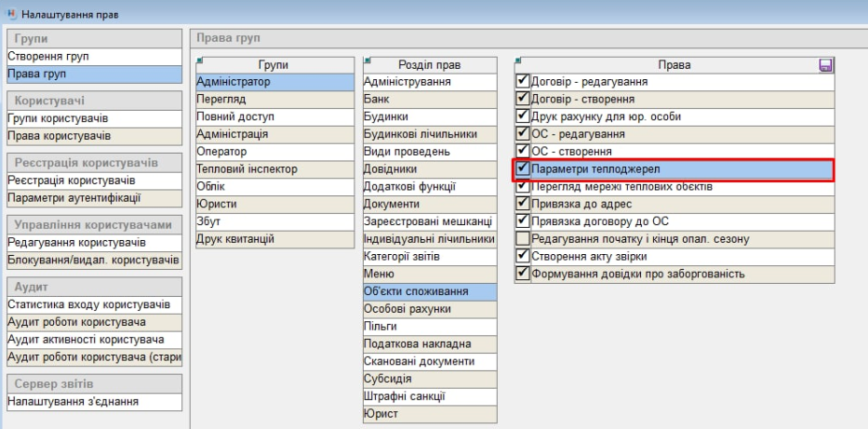The image size is (868, 429).
Task: Click the corner marker of Права table
Action: coord(518,60)
